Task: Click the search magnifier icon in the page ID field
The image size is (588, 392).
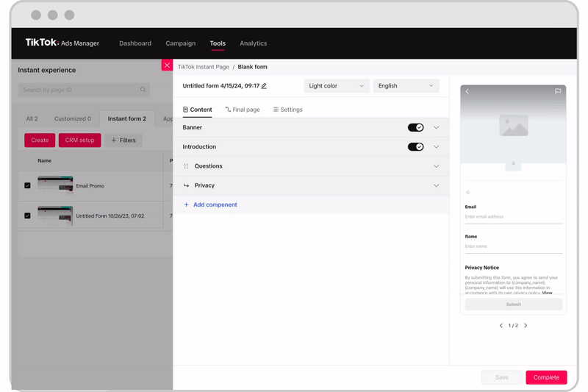Action: click(x=143, y=90)
